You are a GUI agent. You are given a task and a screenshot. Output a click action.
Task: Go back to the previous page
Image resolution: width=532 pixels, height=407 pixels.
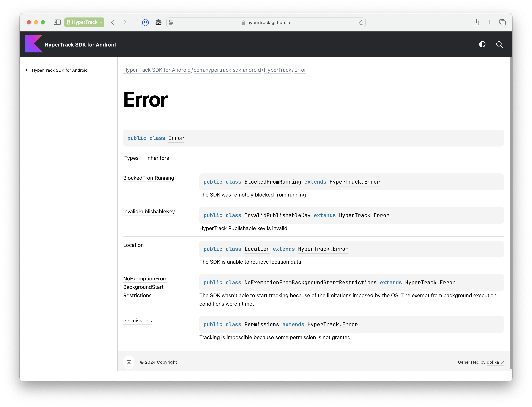(113, 22)
